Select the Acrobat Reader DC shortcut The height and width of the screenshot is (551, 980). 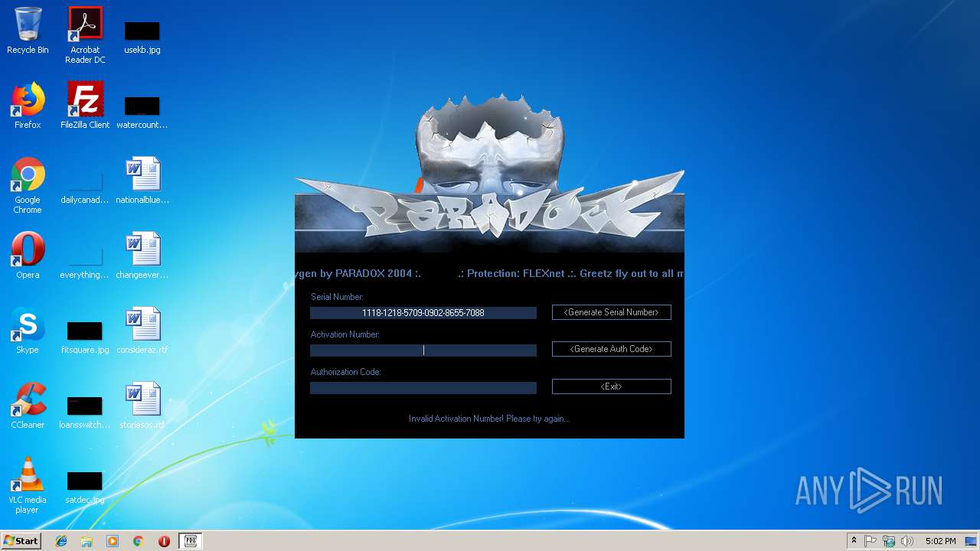coord(85,35)
